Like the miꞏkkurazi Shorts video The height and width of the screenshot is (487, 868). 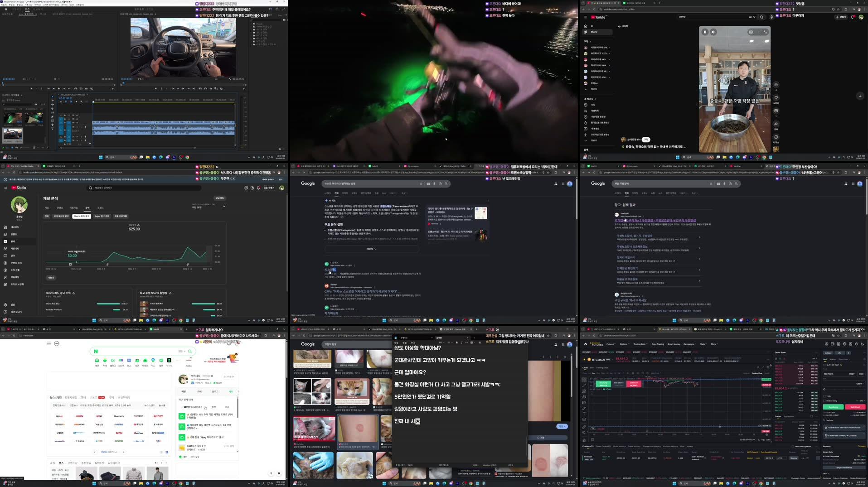click(x=776, y=84)
